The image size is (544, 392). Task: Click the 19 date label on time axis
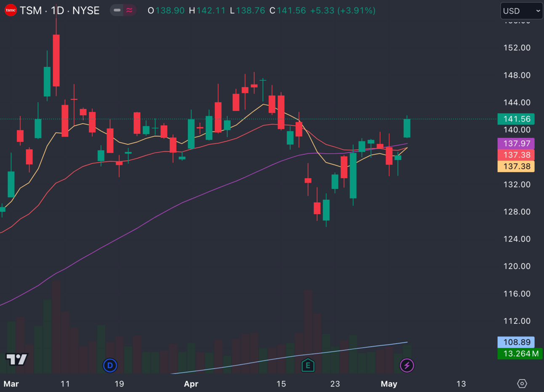tap(120, 384)
